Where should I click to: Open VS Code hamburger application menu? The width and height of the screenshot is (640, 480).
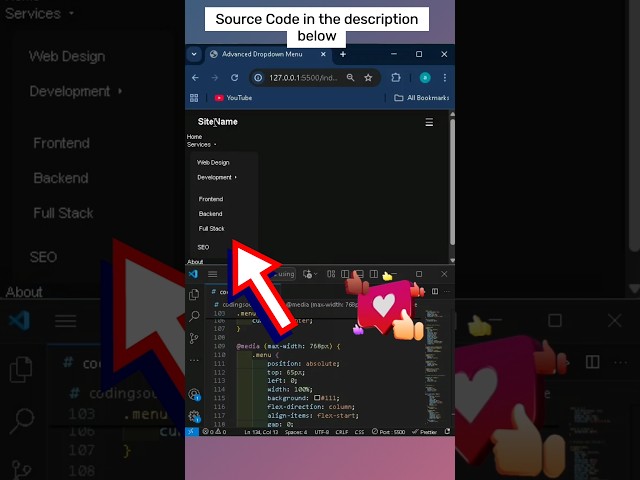tap(212, 274)
